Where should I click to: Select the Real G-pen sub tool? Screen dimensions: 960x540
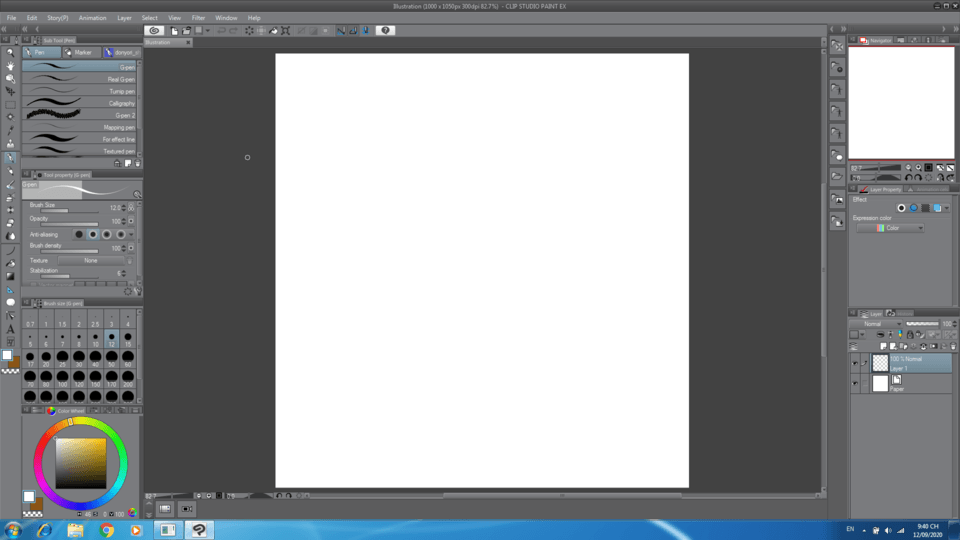click(81, 79)
